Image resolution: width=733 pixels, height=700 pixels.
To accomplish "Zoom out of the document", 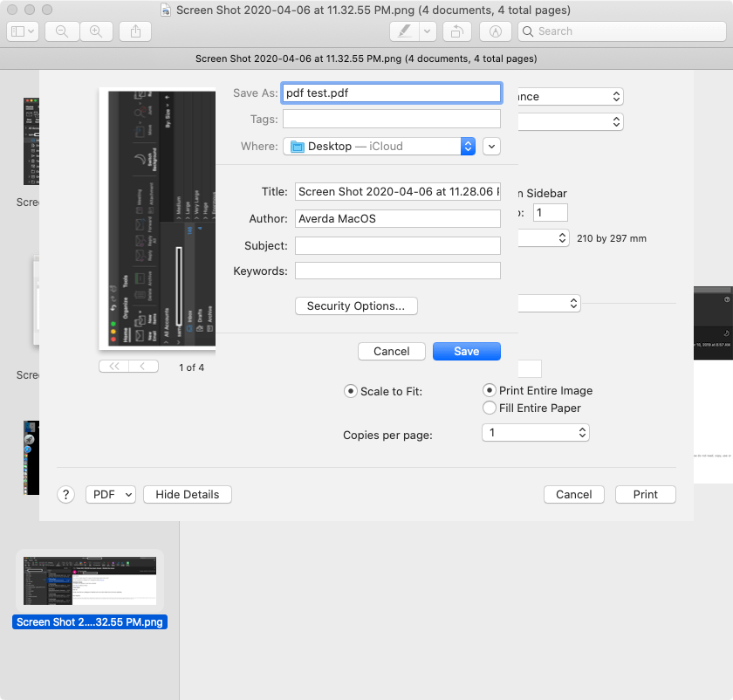I will pos(61,31).
